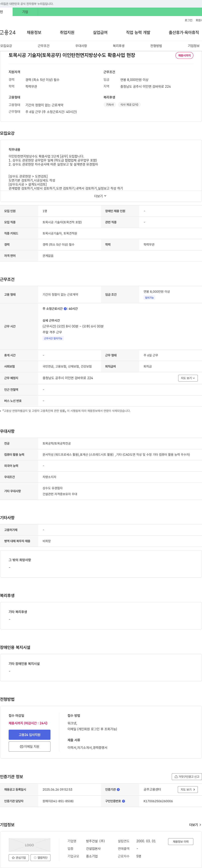Image resolution: width=202 pixels, height=868 pixels.
Task: Jump to the 복리후생 section tab
Action: tap(119, 46)
